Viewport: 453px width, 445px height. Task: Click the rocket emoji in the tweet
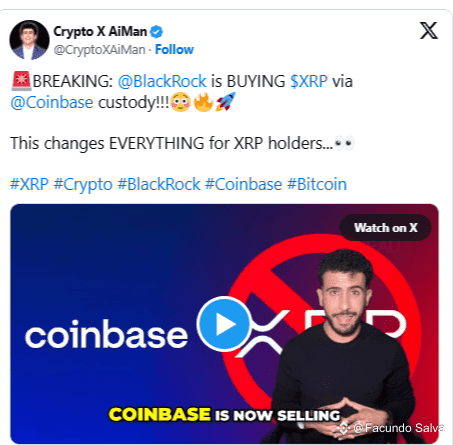coord(226,102)
